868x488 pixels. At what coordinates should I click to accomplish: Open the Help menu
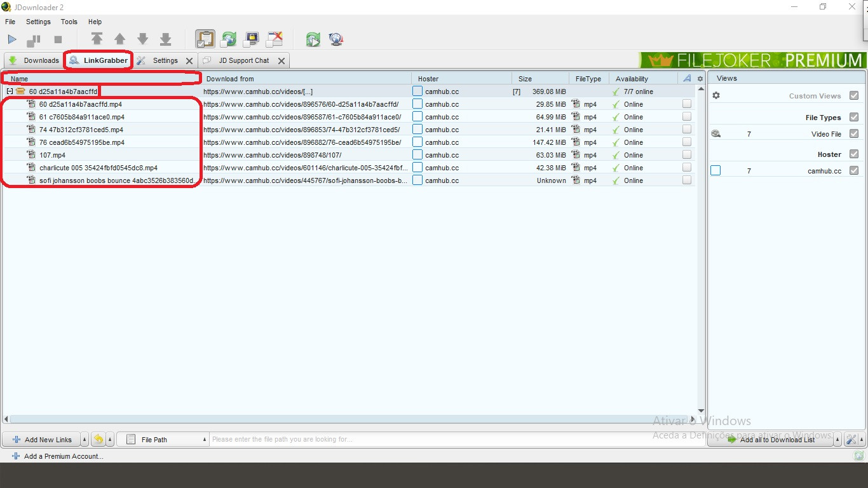click(95, 22)
